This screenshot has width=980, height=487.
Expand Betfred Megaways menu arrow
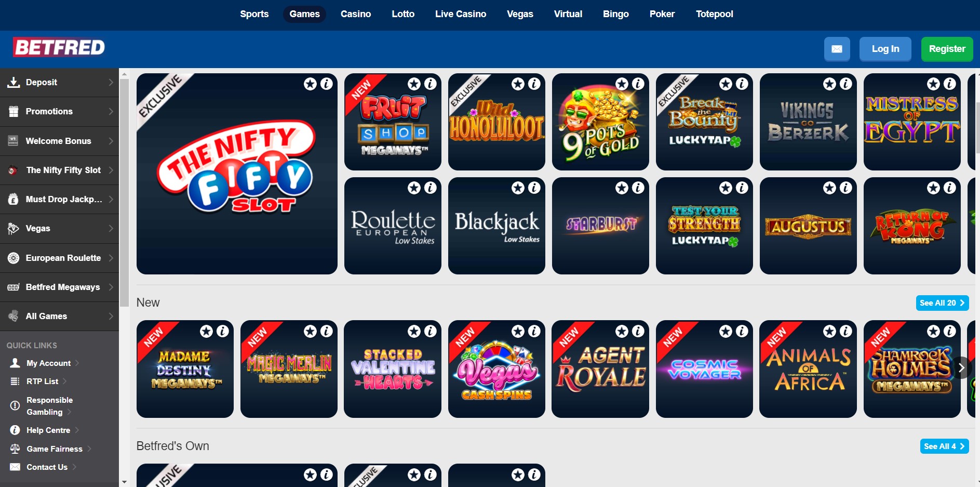click(x=111, y=287)
